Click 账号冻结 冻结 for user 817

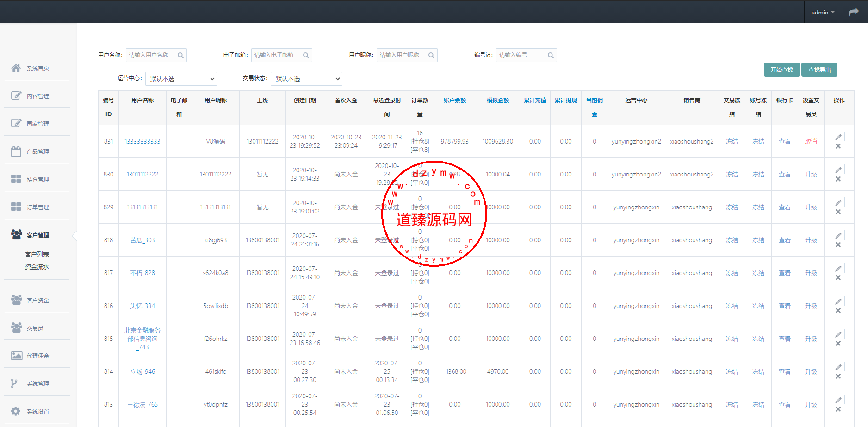coord(758,273)
